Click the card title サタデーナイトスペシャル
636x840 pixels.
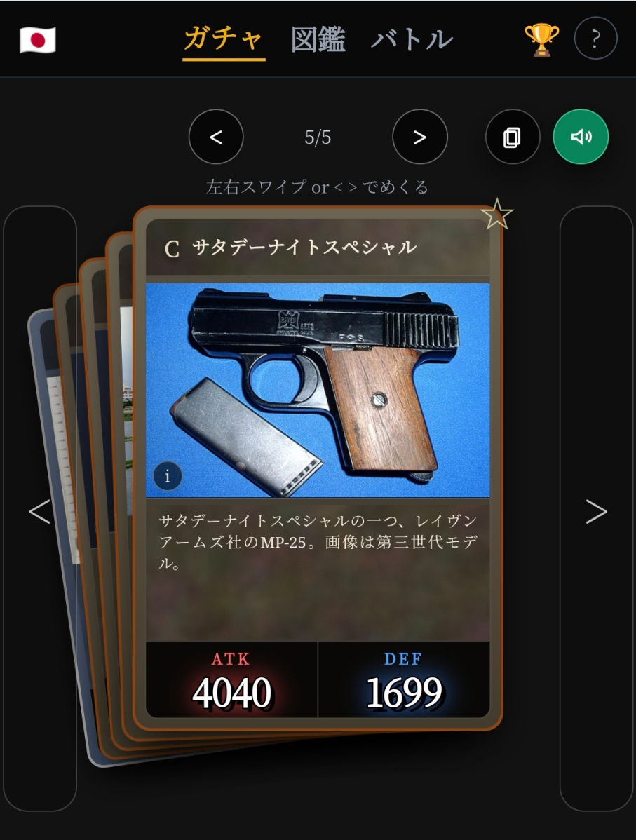304,248
